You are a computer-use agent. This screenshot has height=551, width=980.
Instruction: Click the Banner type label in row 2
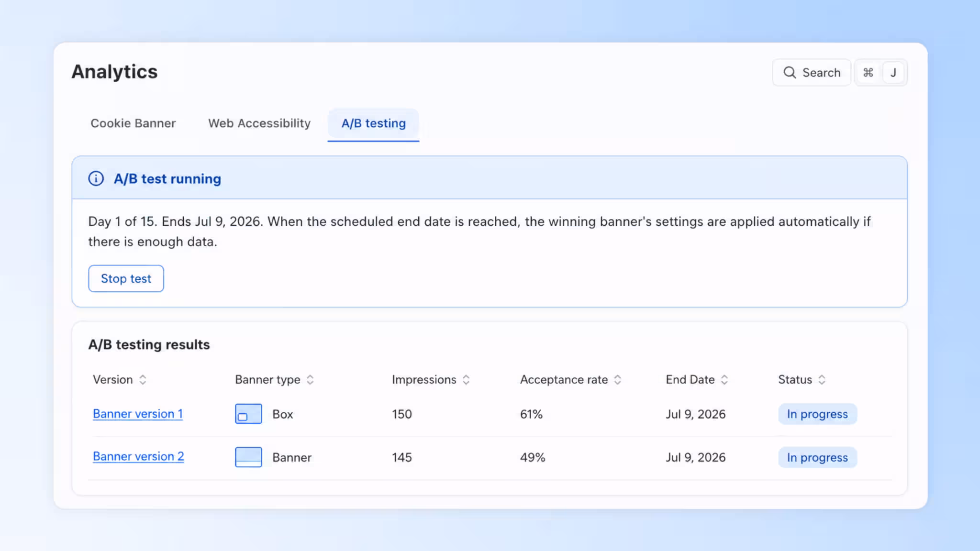[x=292, y=458]
